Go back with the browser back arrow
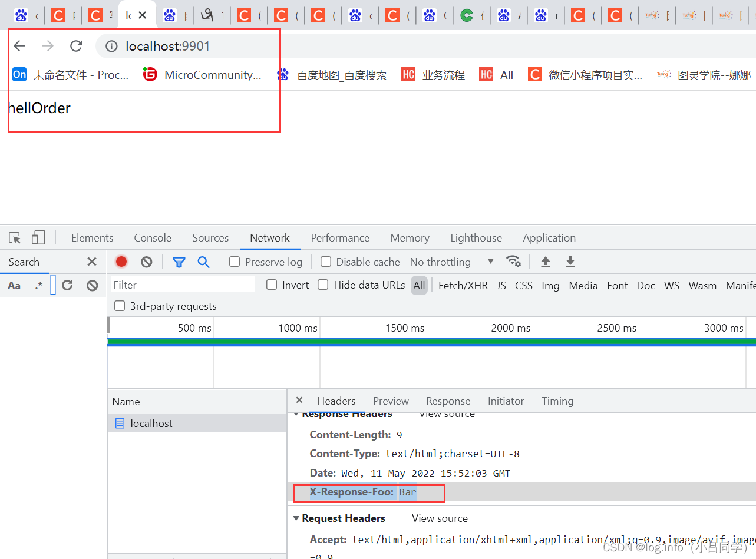The height and width of the screenshot is (559, 756). point(19,46)
